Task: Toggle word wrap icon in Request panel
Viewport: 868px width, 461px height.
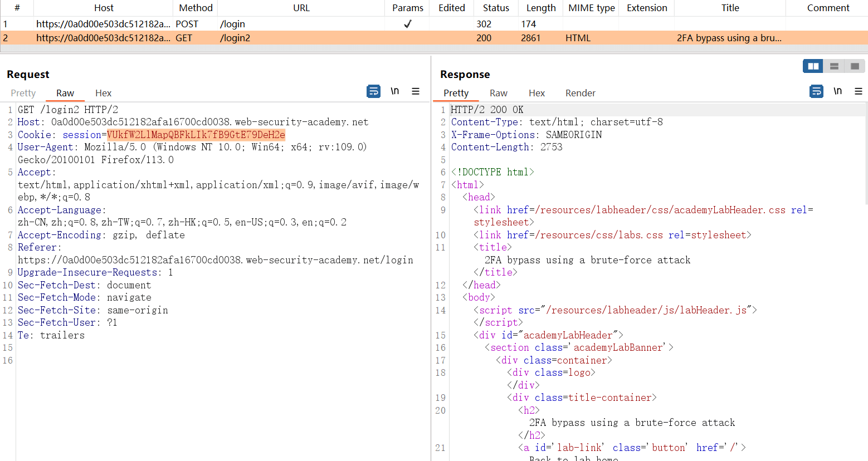Action: click(x=373, y=91)
